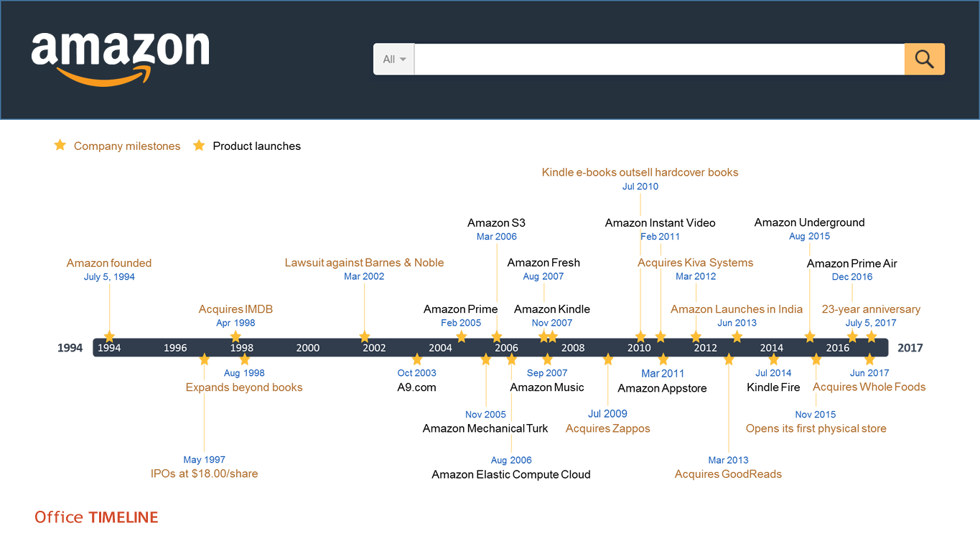
Task: Select the Company milestones legend star
Action: pos(60,146)
